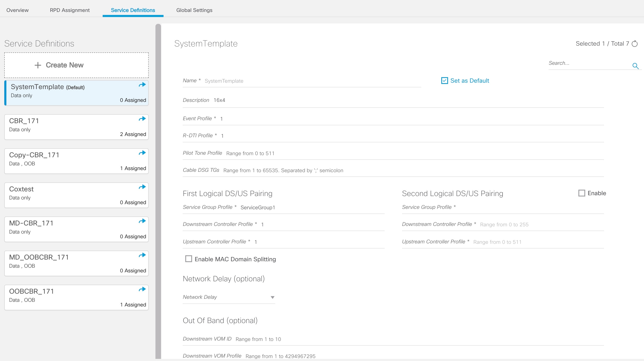Click share arrow on SystemTemplate card
Image resolution: width=644 pixels, height=361 pixels.
click(142, 85)
